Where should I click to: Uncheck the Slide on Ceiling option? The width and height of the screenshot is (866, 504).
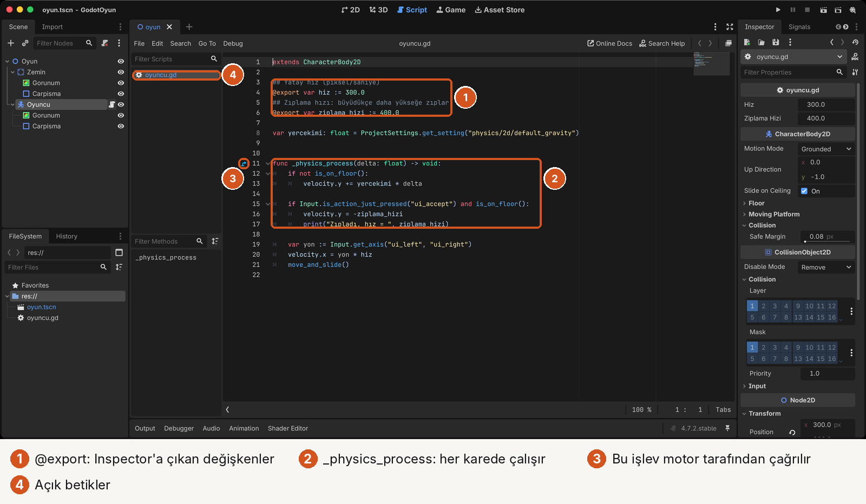(x=804, y=191)
